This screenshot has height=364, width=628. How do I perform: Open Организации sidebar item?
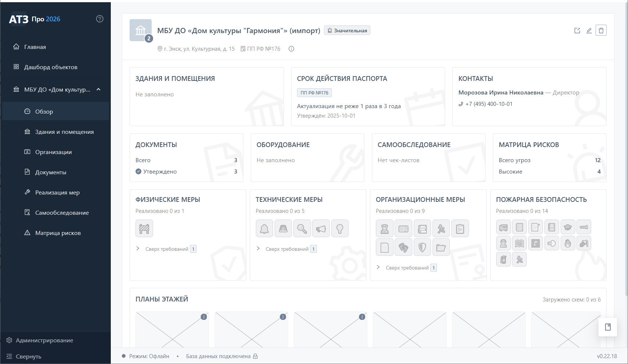tap(55, 152)
